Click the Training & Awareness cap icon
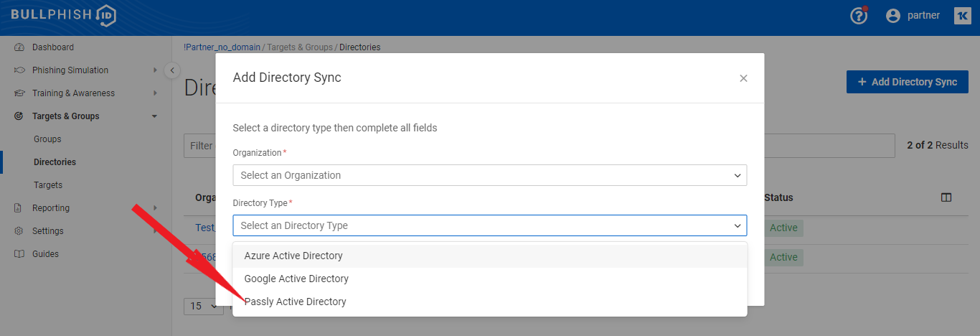 click(x=19, y=93)
